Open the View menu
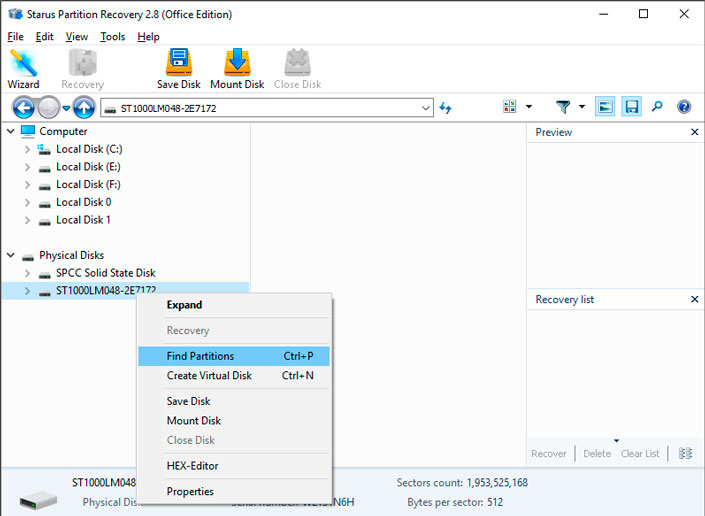The height and width of the screenshot is (516, 705). pyautogui.click(x=77, y=36)
